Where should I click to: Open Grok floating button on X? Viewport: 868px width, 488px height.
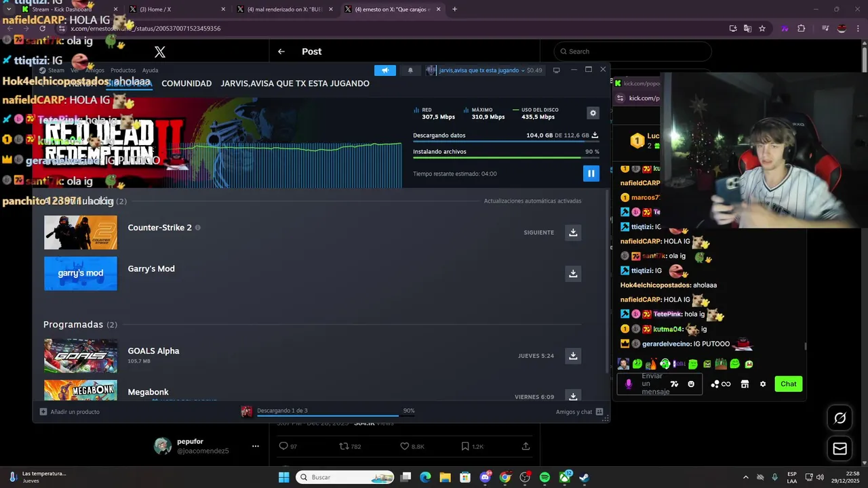click(840, 418)
